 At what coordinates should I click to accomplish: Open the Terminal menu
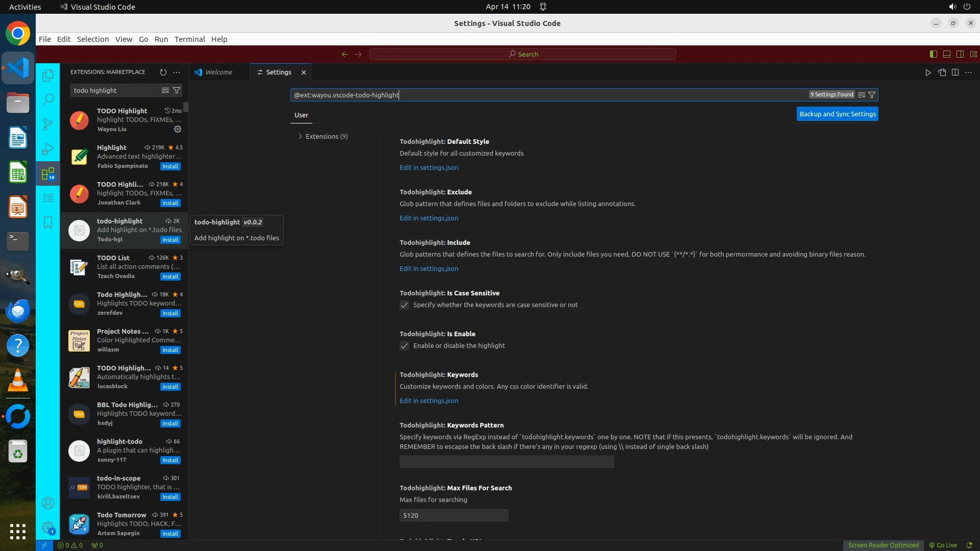189,39
